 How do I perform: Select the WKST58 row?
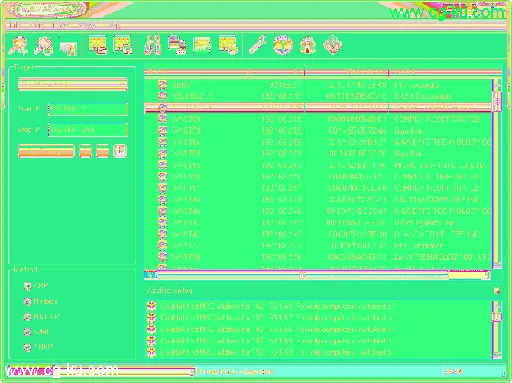tap(318, 153)
